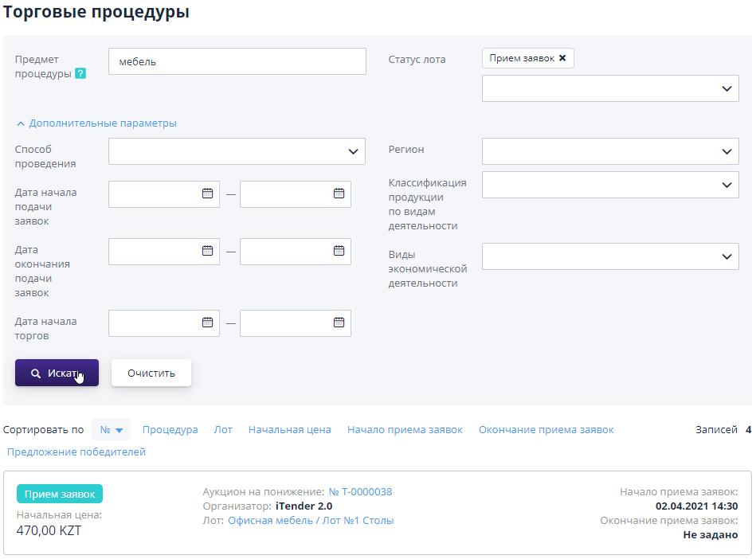Open the calendar for start date of applications

[209, 193]
